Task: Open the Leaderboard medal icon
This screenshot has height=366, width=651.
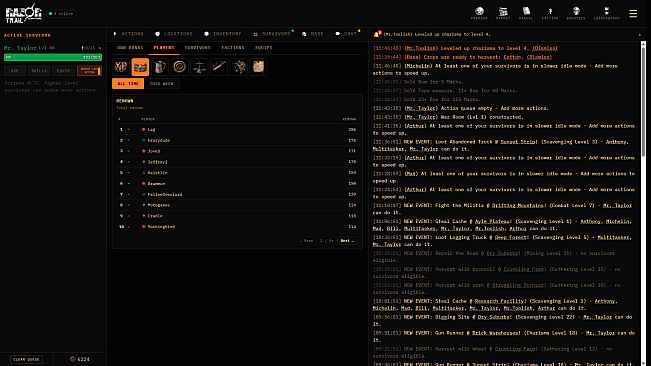Action: 607,13
